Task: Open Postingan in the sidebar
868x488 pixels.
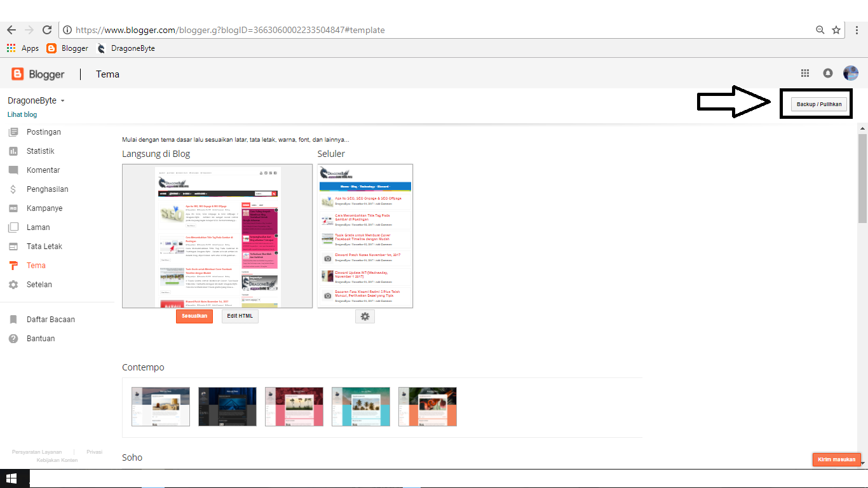Action: [44, 132]
